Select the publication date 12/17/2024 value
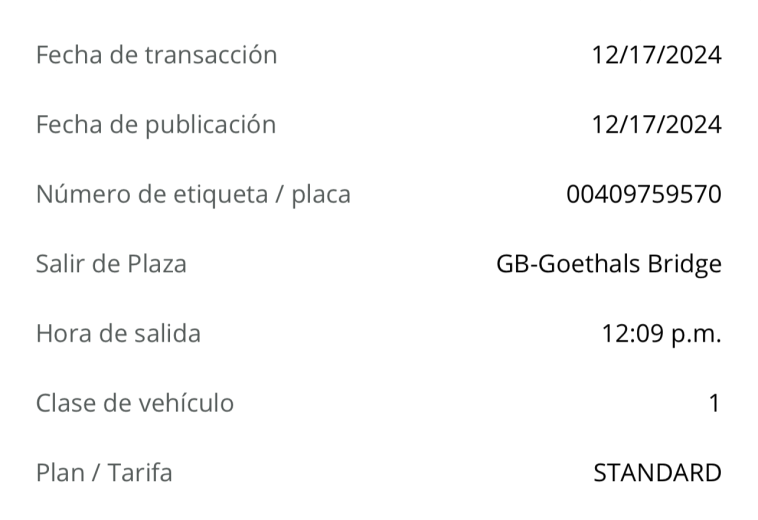The image size is (758, 520). 656,125
